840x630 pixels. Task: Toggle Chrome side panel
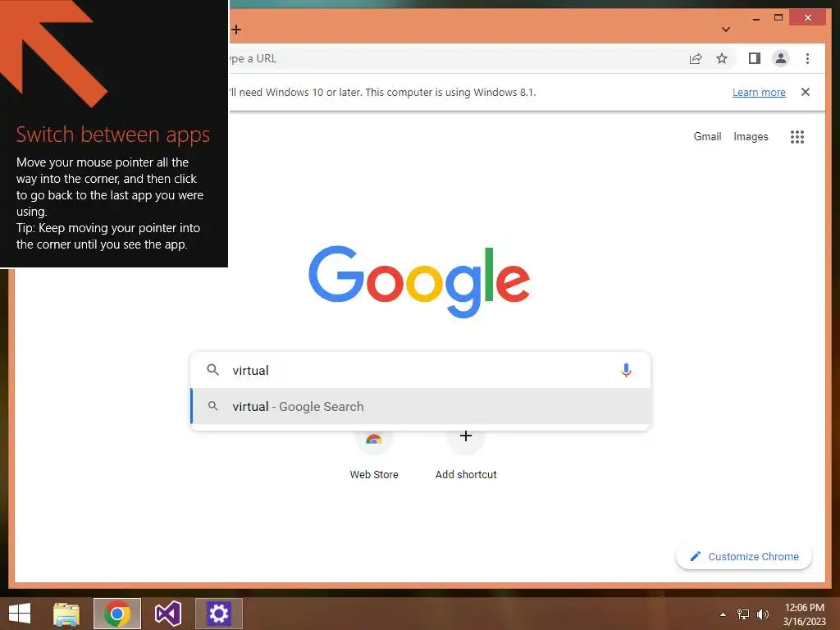coord(755,58)
